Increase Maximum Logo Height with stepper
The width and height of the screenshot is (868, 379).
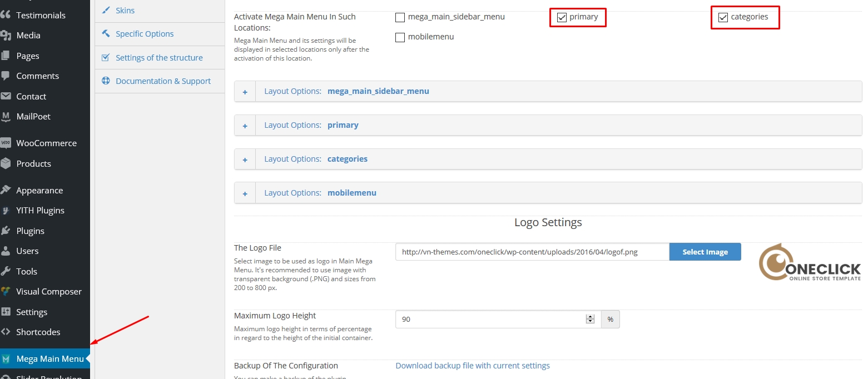click(590, 317)
